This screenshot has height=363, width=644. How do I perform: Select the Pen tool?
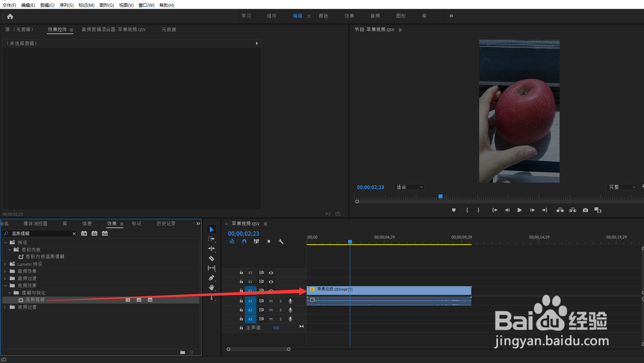click(212, 278)
